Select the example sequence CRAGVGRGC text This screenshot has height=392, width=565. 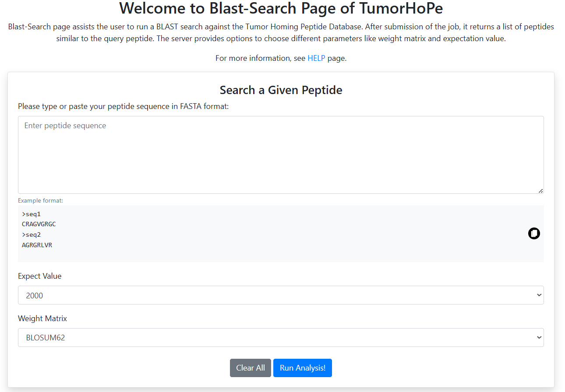tap(39, 224)
